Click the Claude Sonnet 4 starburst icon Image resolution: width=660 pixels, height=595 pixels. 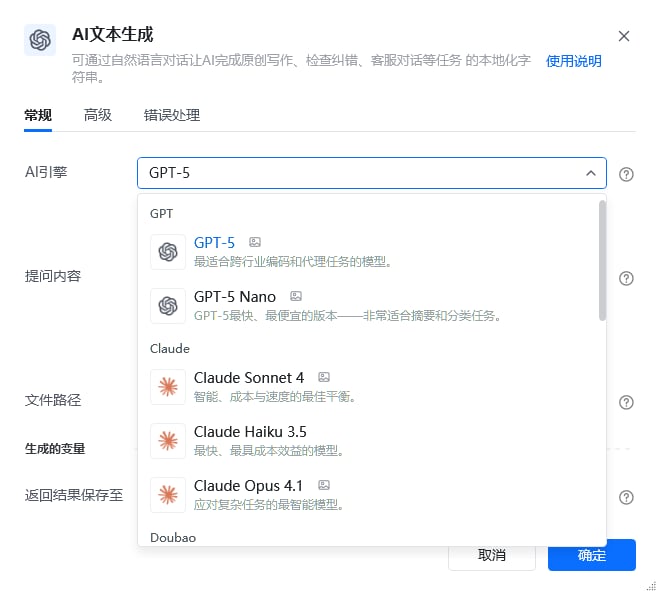click(x=168, y=387)
